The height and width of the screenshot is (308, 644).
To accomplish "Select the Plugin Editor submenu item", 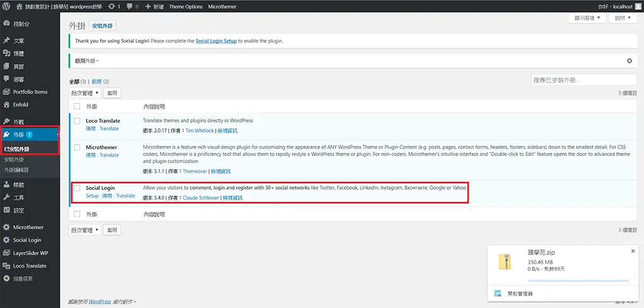I will 16,170.
